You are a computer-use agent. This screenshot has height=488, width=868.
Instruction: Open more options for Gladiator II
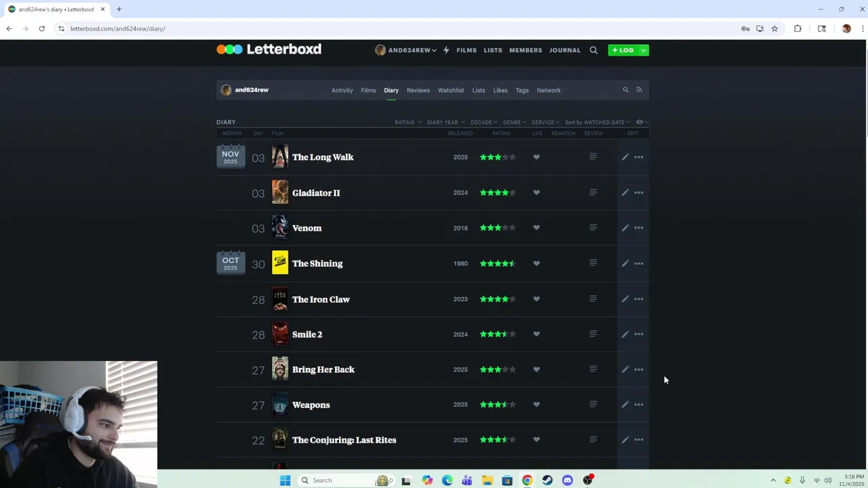tap(639, 192)
